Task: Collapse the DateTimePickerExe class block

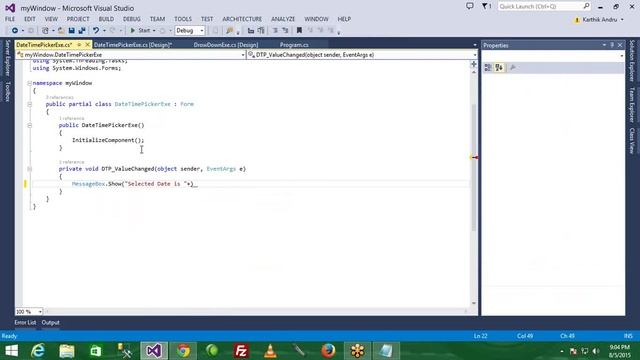Action: [29, 104]
